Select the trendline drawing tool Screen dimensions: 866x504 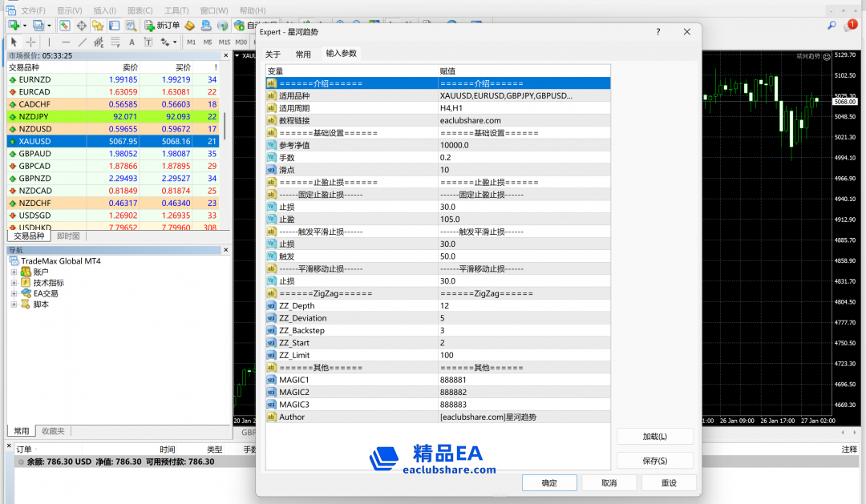(x=83, y=42)
